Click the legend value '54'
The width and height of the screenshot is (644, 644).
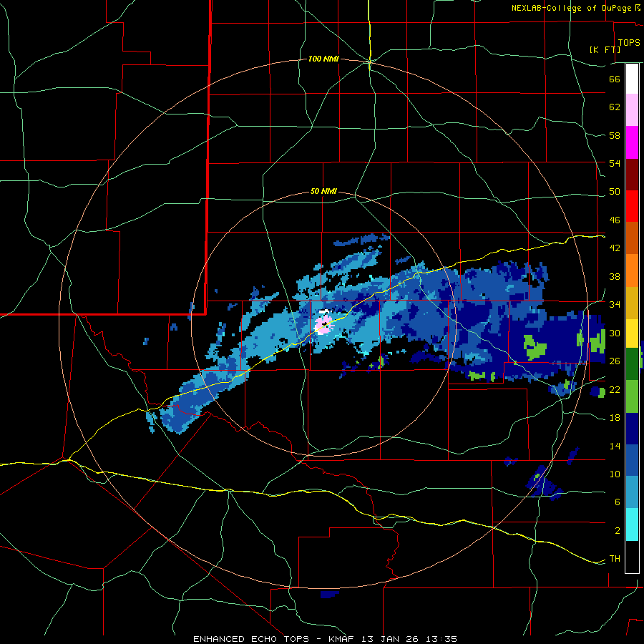coord(615,163)
